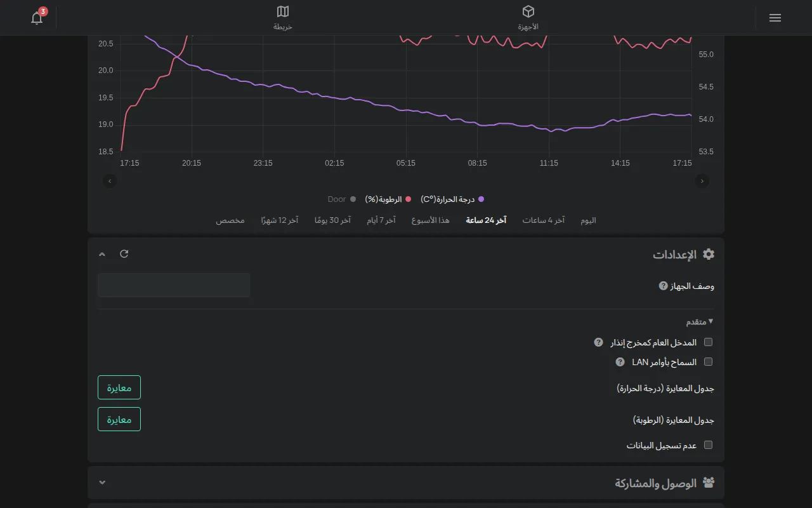Screen dimensions: 812x508
Task: Select the اليوم time range
Action: tap(589, 220)
